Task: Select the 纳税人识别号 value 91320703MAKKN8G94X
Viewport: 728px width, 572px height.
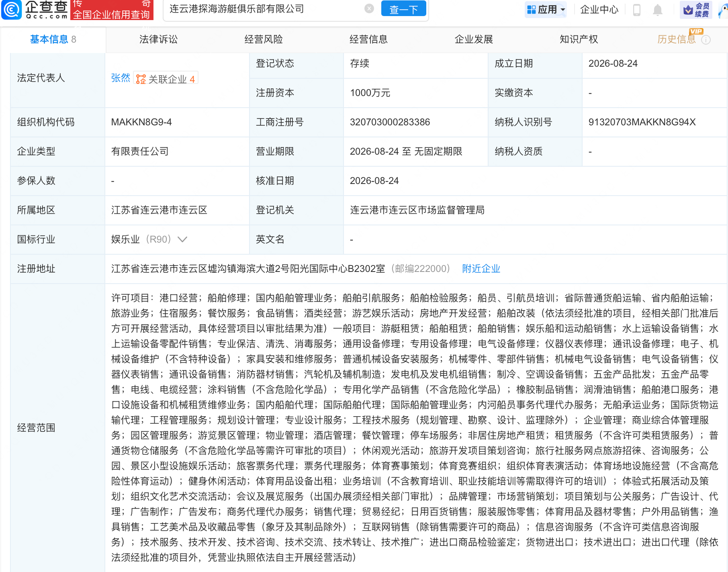Action: click(x=642, y=122)
